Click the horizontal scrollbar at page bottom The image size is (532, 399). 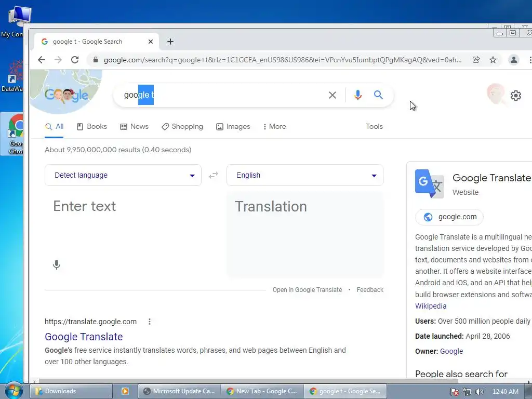(x=248, y=381)
